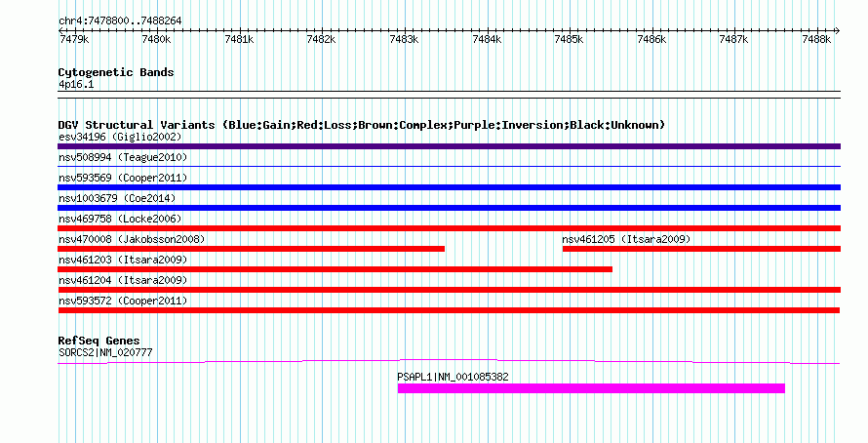
Task: Open gene SORCS2|NM_020777 label
Action: pyautogui.click(x=105, y=352)
